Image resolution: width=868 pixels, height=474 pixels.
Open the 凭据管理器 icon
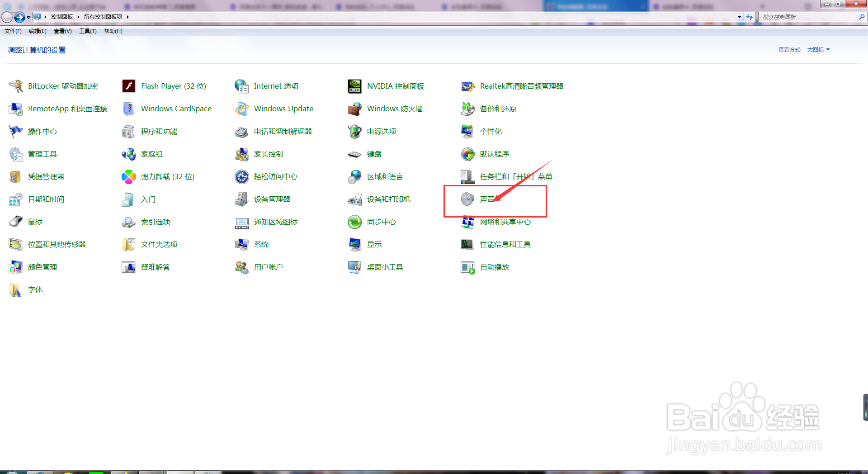click(x=16, y=176)
